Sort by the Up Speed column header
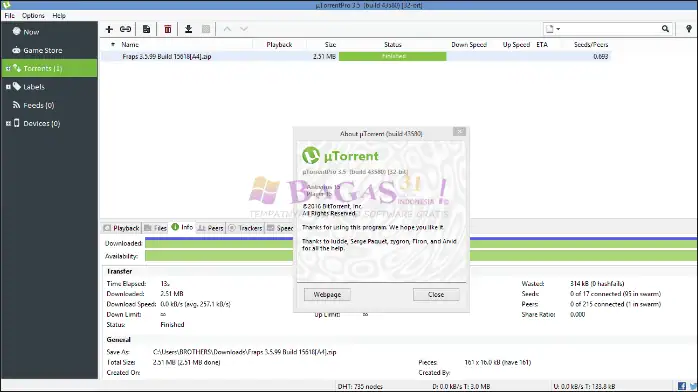The height and width of the screenshot is (392, 698). (516, 44)
